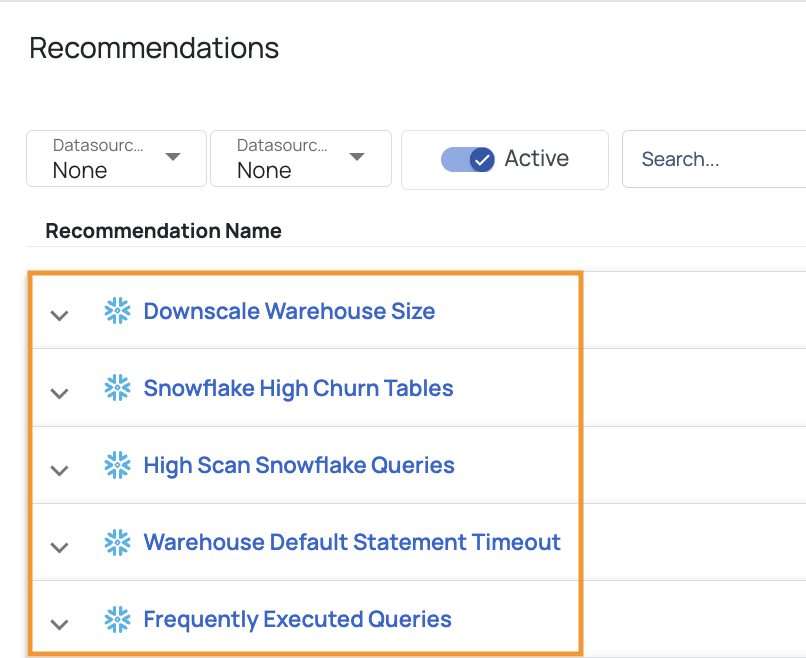Open the second Datasource dropdown
Screen dimensions: 806x658
301,158
